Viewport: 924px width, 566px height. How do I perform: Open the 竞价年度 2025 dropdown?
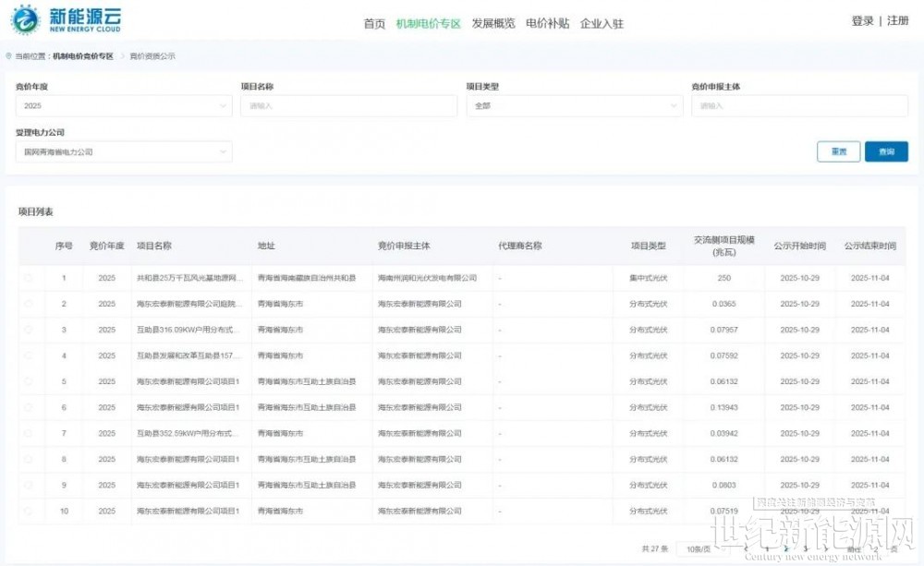123,106
